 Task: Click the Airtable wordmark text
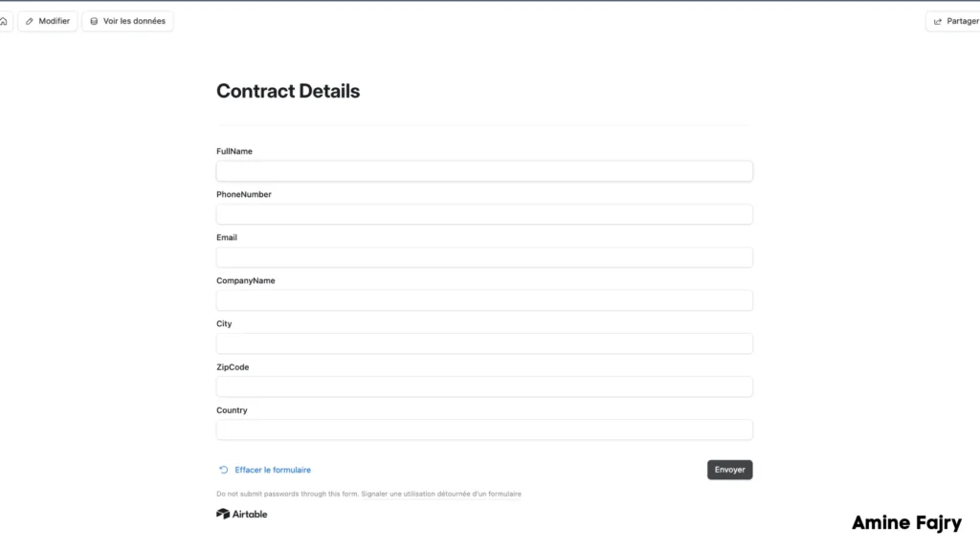click(250, 514)
